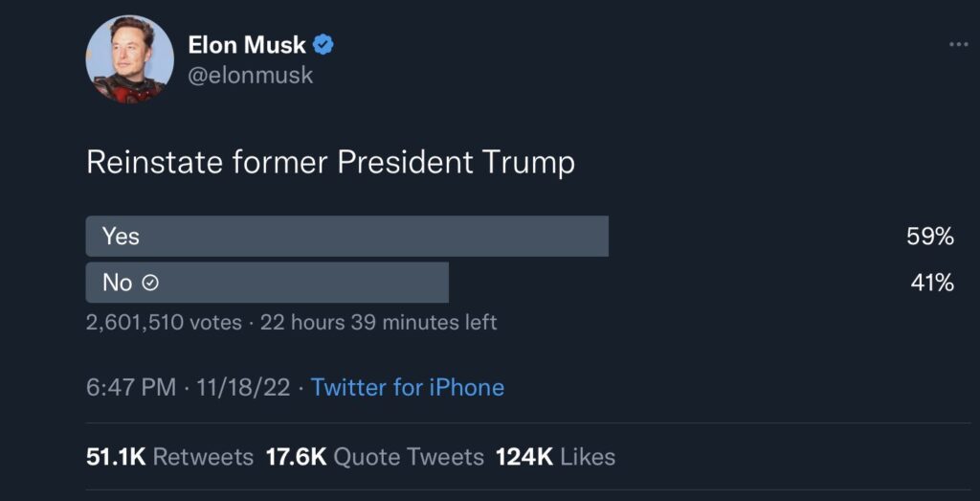
Task: Open the three-dot more options menu
Action: [x=958, y=45]
